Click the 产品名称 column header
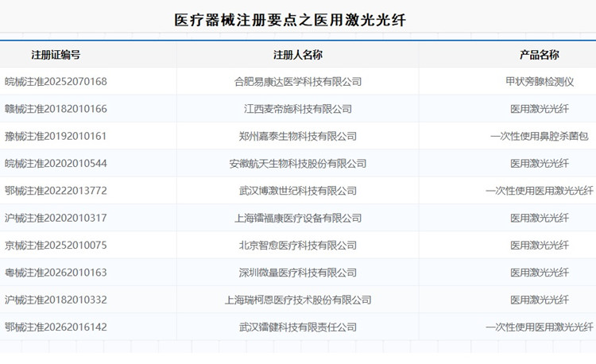The width and height of the screenshot is (596, 364). [x=540, y=55]
